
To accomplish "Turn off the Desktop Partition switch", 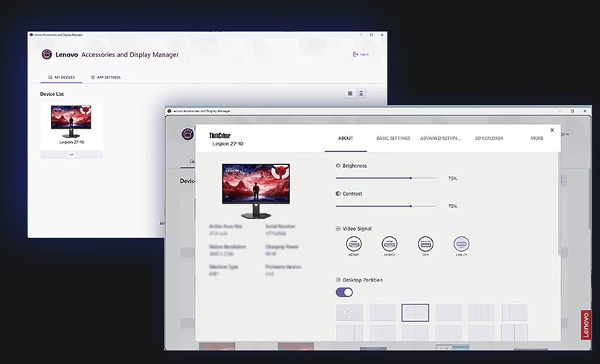I will 344,293.
